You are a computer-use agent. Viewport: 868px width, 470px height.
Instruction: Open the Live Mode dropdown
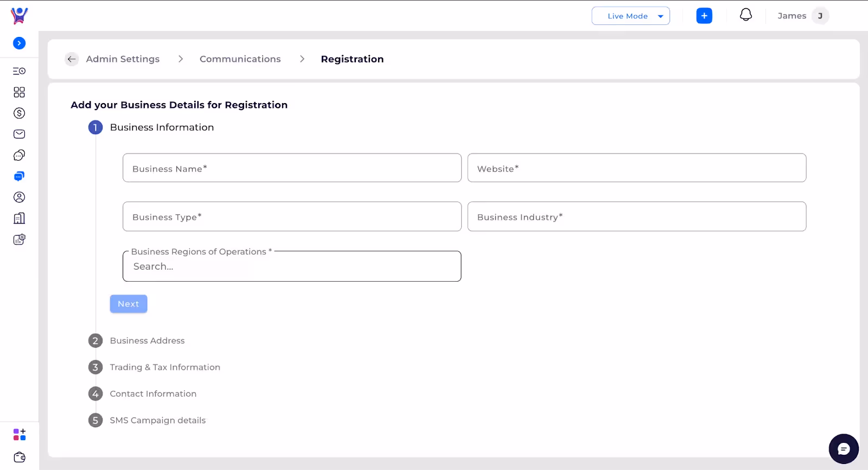(630, 16)
